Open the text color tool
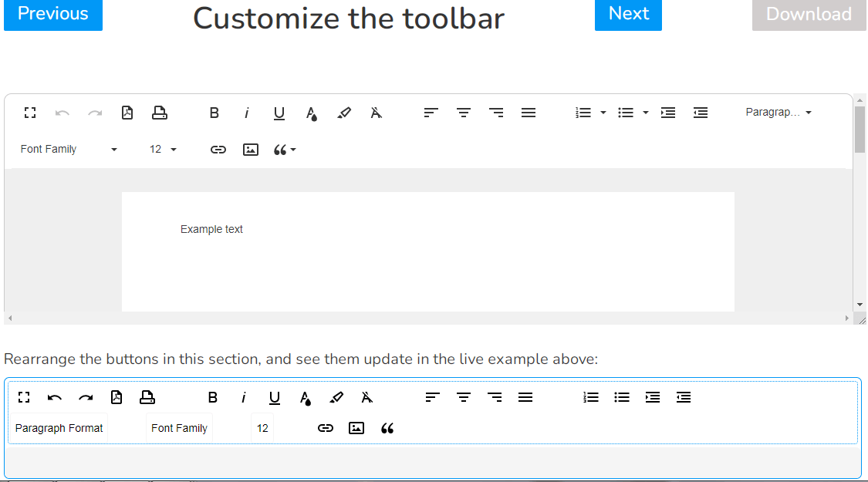The height and width of the screenshot is (482, 868). point(311,113)
